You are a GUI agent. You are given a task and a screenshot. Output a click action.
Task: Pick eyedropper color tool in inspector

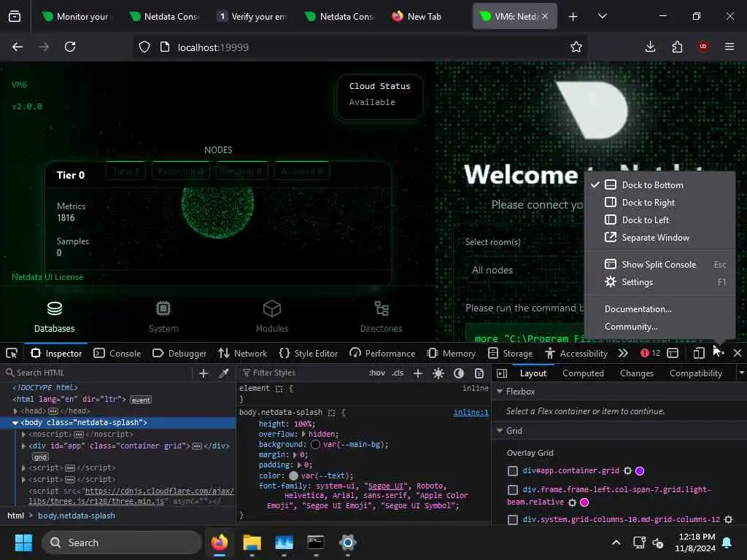click(x=224, y=373)
